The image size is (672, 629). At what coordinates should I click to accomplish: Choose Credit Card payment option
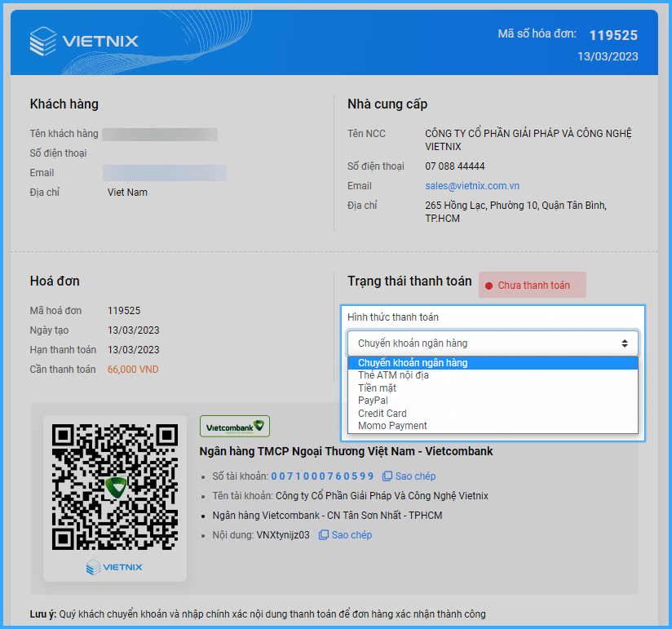(493, 414)
